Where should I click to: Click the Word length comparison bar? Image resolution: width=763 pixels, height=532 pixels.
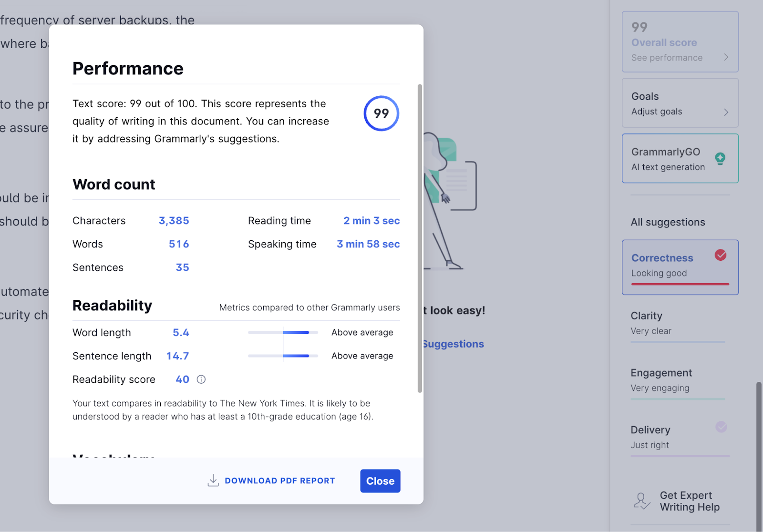click(x=283, y=332)
